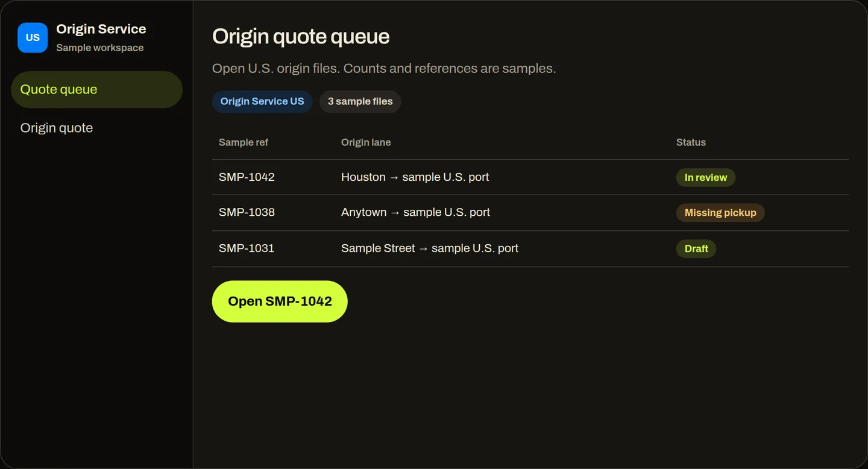Select the SMP-1038 reference cell

247,212
